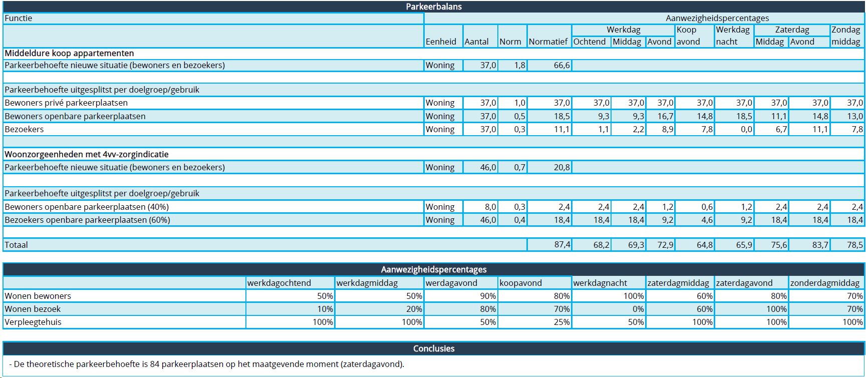Image resolution: width=868 pixels, height=378 pixels.
Task: Click the Normatief column header
Action: point(548,42)
